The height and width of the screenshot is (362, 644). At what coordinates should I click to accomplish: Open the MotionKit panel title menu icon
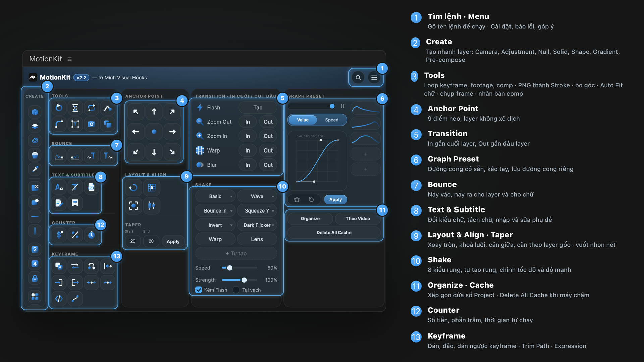point(70,59)
